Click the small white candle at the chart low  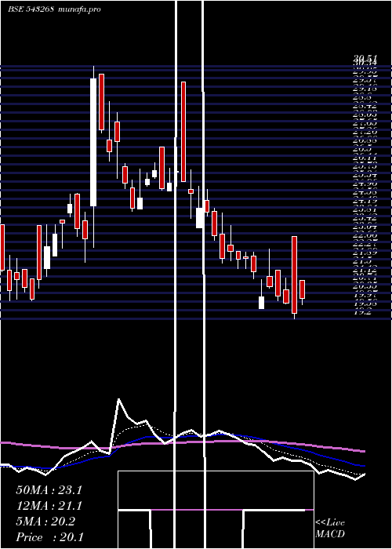(x=261, y=303)
